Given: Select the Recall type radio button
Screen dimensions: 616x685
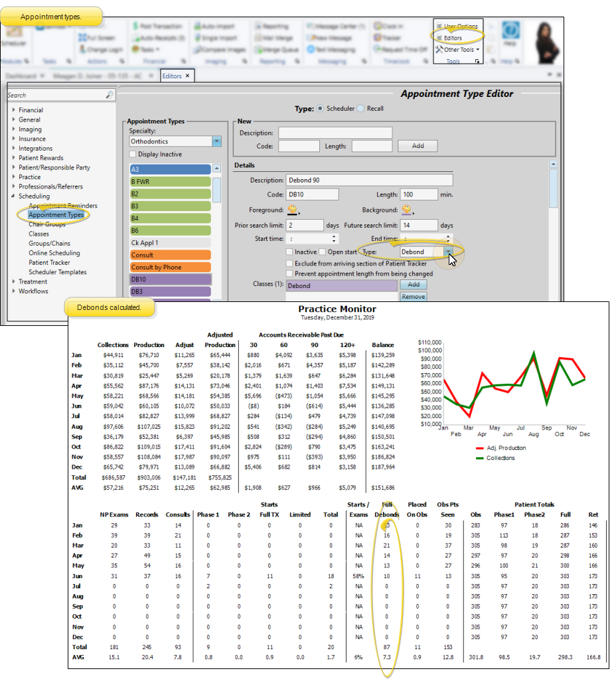Looking at the screenshot, I should [361, 109].
